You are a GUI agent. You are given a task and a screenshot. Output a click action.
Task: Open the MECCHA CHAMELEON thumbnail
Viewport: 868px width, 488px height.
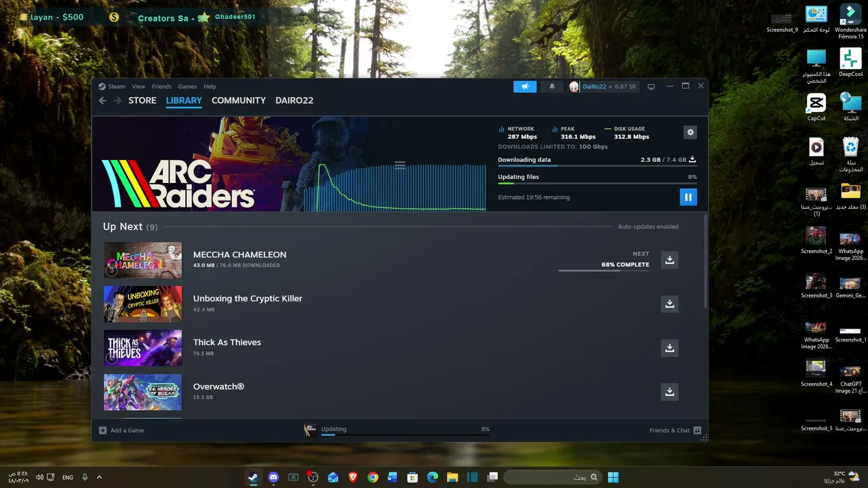142,260
